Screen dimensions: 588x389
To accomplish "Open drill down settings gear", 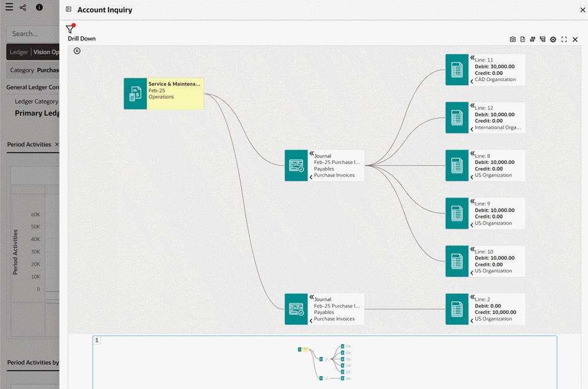I will click(553, 39).
